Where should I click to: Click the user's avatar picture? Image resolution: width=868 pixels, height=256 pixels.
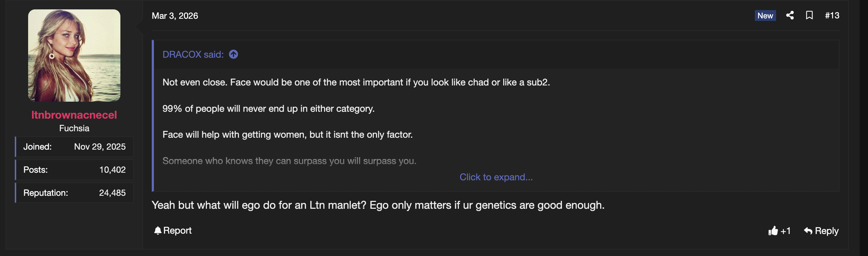[74, 56]
